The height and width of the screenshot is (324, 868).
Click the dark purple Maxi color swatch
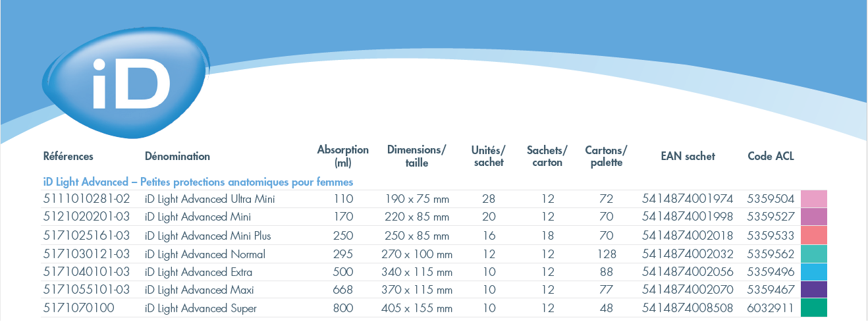[814, 289]
